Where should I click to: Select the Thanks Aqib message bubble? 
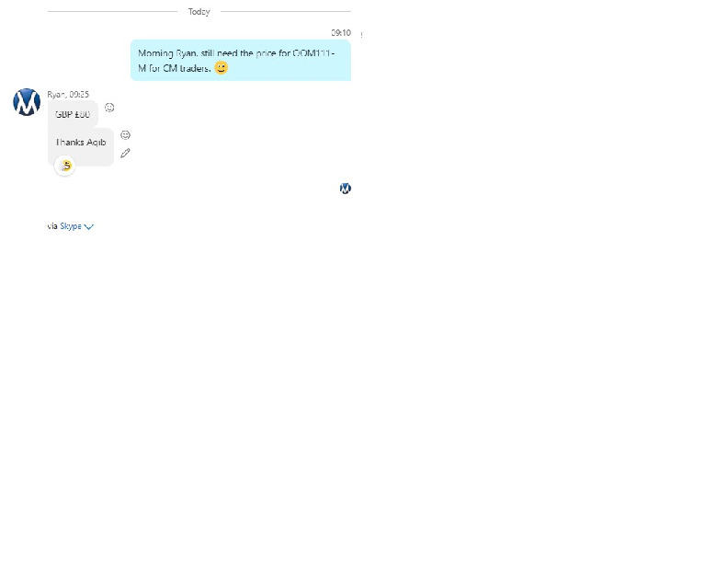pos(81,143)
